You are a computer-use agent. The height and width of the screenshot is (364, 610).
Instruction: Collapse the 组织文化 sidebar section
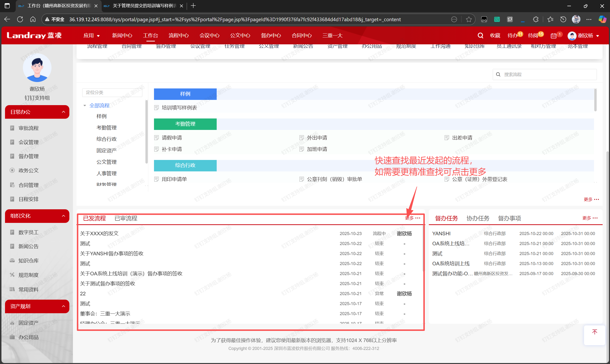point(63,216)
